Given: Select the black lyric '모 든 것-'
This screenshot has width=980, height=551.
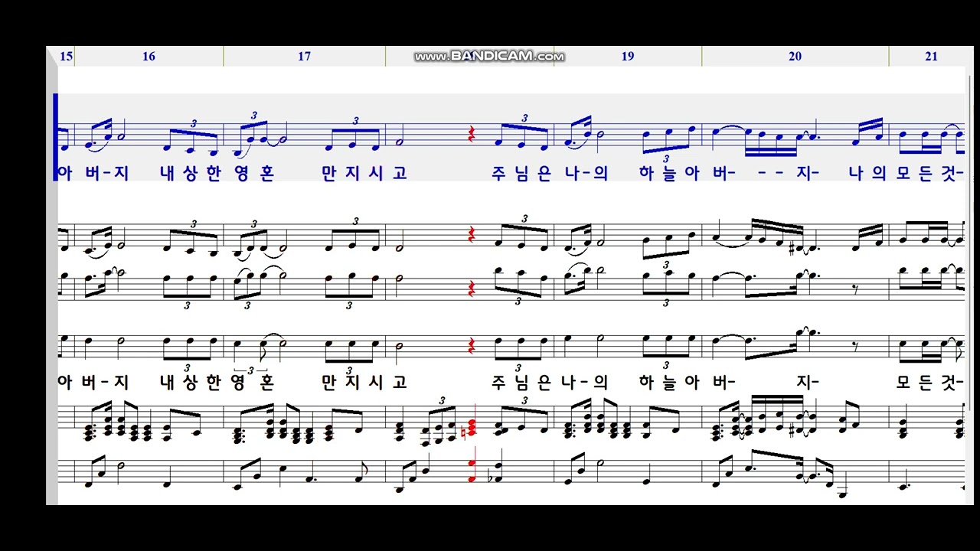Looking at the screenshot, I should click(929, 382).
